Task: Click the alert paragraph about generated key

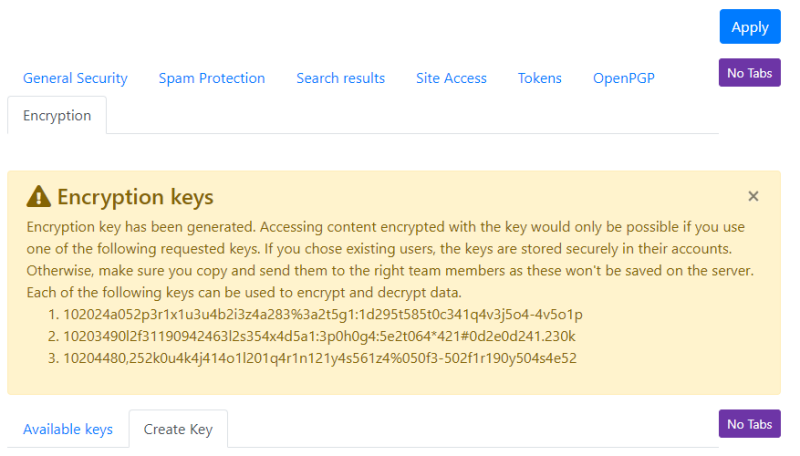Action: (390, 260)
